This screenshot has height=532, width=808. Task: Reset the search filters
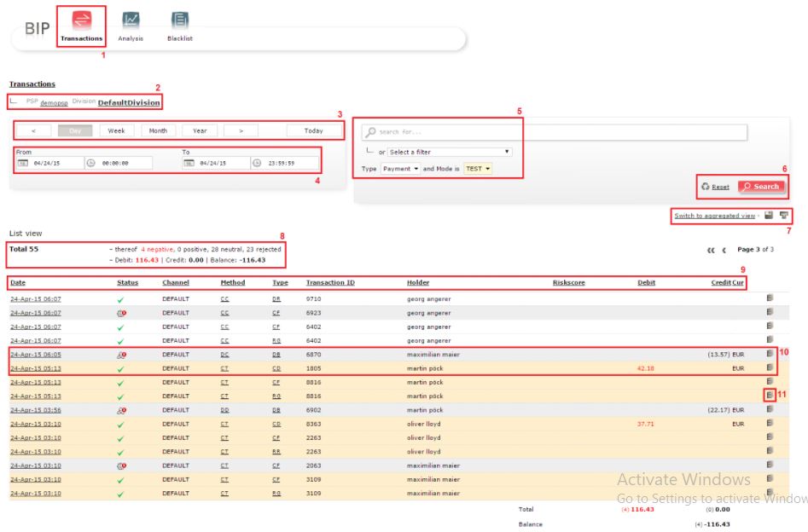(x=716, y=187)
